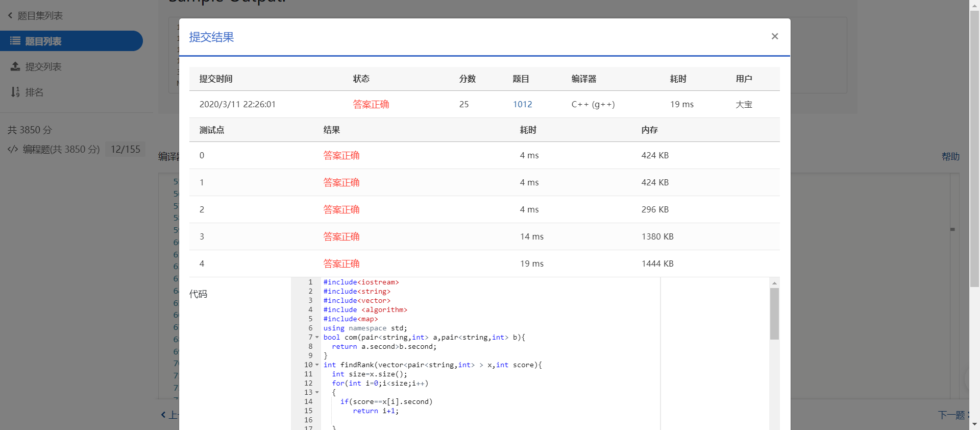Click the code icon beside 编程题
The height and width of the screenshot is (430, 980).
click(x=13, y=149)
